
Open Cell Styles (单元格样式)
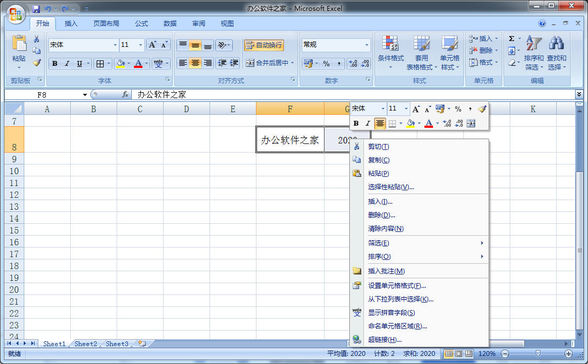450,52
